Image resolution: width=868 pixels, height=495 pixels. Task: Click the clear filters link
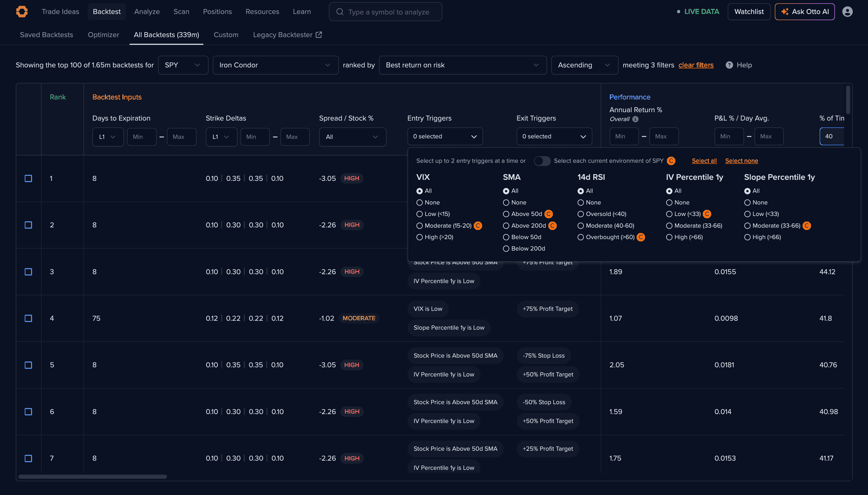tap(696, 65)
